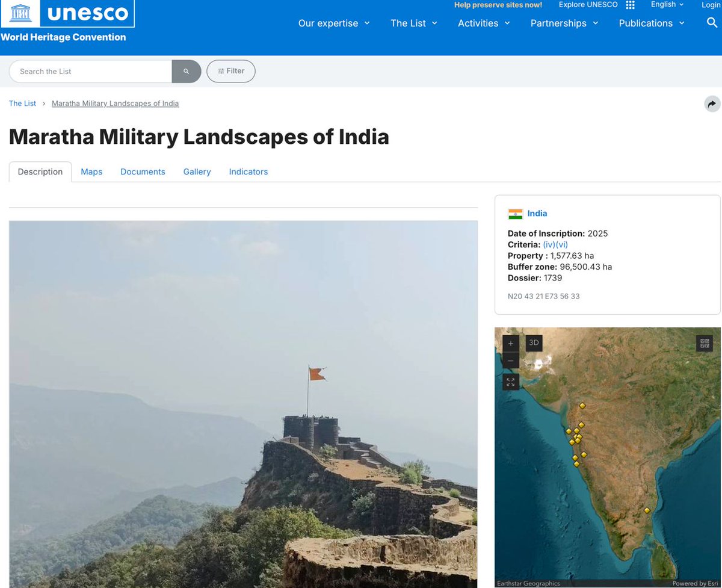Zoom in on the map with plus control
Image resolution: width=722 pixels, height=588 pixels.
(x=510, y=343)
